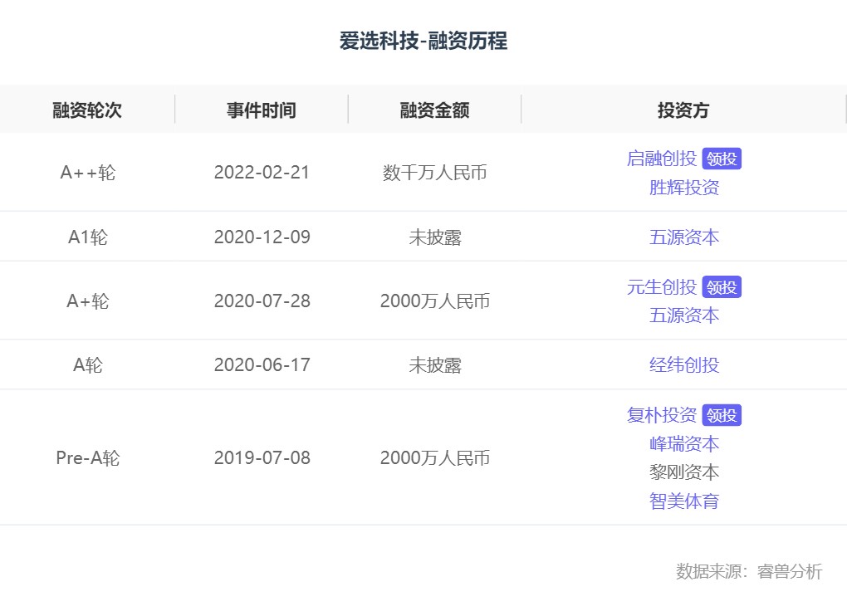The image size is (847, 616).
Task: Click the 融资金额 column header
Action: [x=435, y=110]
